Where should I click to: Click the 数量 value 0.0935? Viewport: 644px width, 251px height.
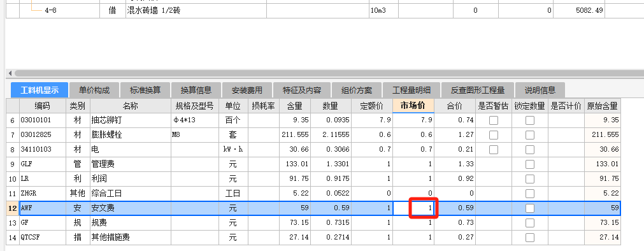pos(331,120)
